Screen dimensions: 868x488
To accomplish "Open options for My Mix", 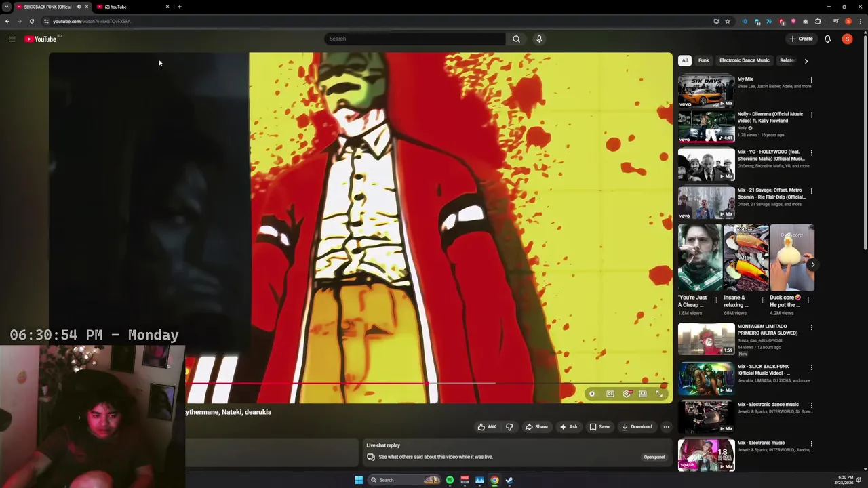I will 811,80.
